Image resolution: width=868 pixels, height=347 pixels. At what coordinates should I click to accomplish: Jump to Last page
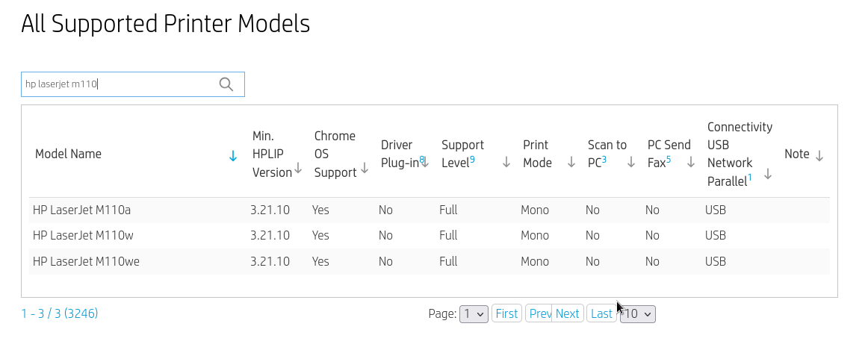pos(601,314)
